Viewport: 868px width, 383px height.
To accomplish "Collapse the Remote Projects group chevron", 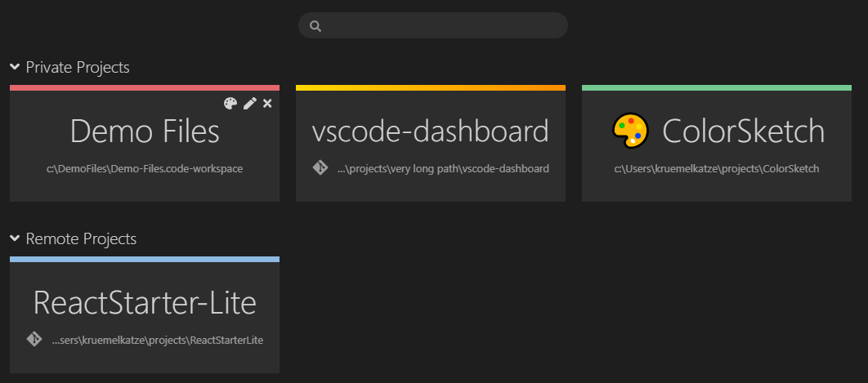I will [15, 238].
